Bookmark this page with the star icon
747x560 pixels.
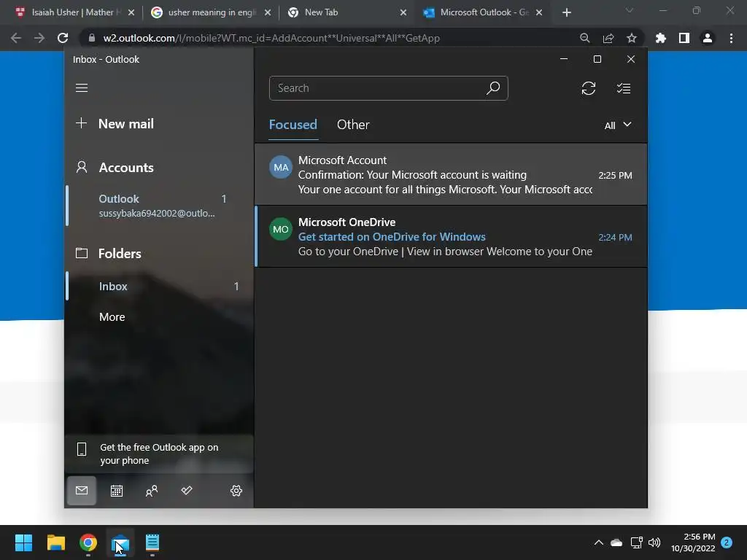(632, 38)
